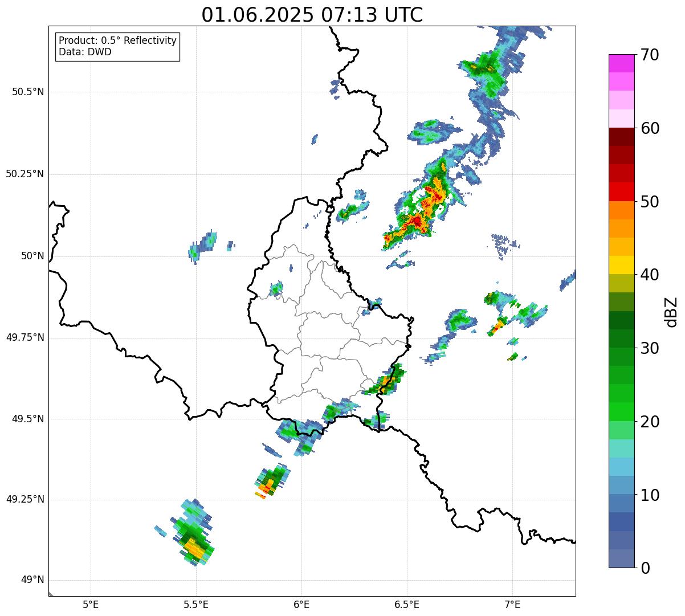Click the colorbar tick label 40
Screen dimensions: 685x616
[x=650, y=275]
